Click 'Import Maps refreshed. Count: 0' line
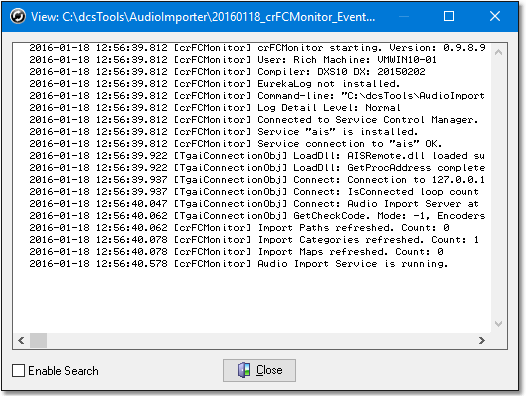The image size is (526, 398). [x=236, y=252]
